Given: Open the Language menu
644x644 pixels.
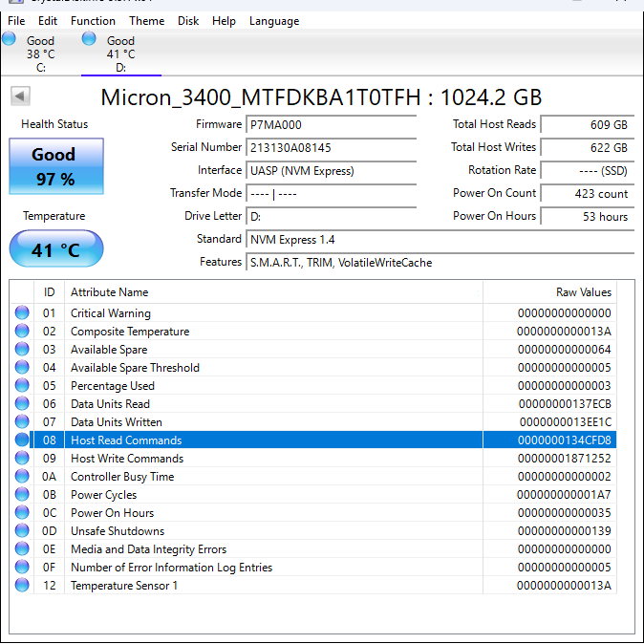Looking at the screenshot, I should coord(274,21).
